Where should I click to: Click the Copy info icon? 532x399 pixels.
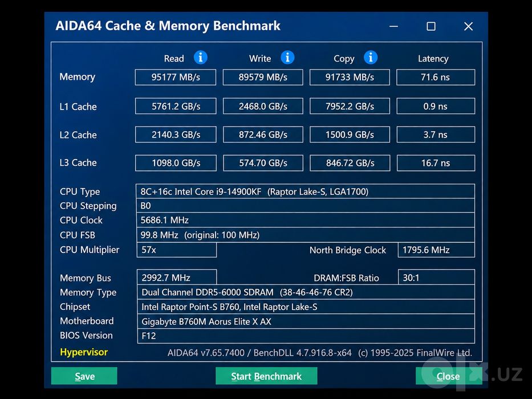click(x=371, y=58)
